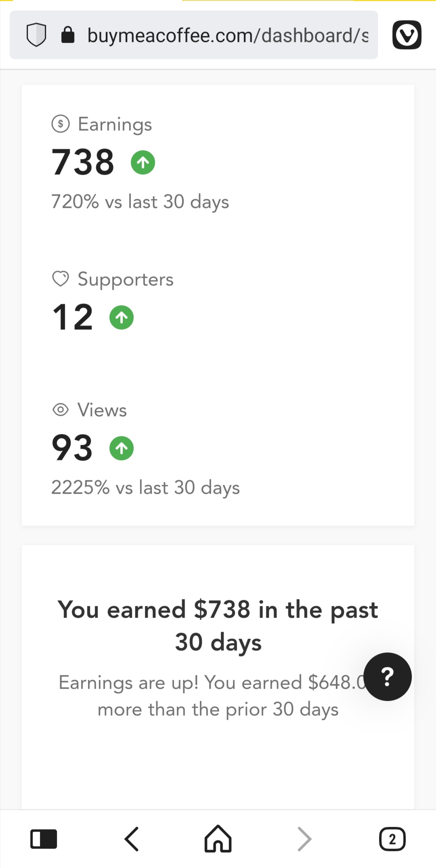Viewport: 436px width, 868px height.
Task: Go forward with the right arrow
Action: click(304, 839)
